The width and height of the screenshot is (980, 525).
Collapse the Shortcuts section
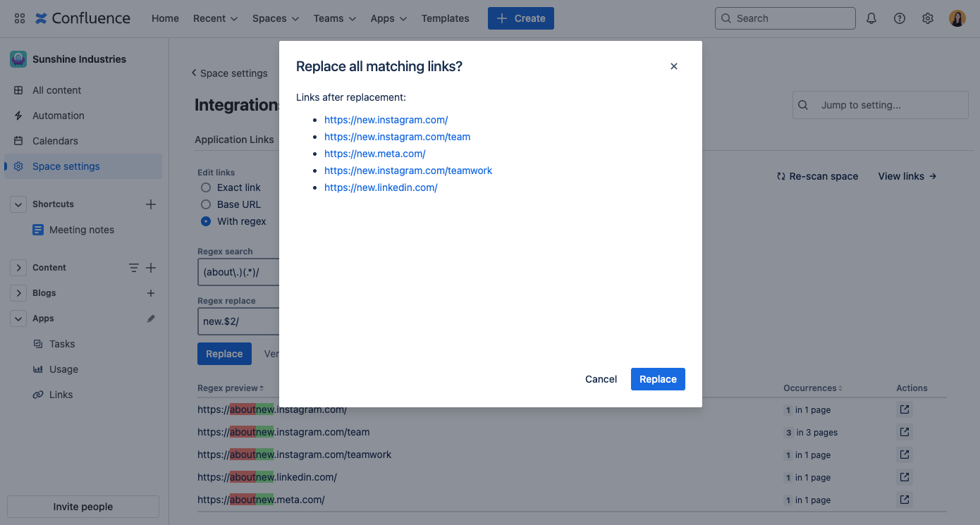pos(18,204)
